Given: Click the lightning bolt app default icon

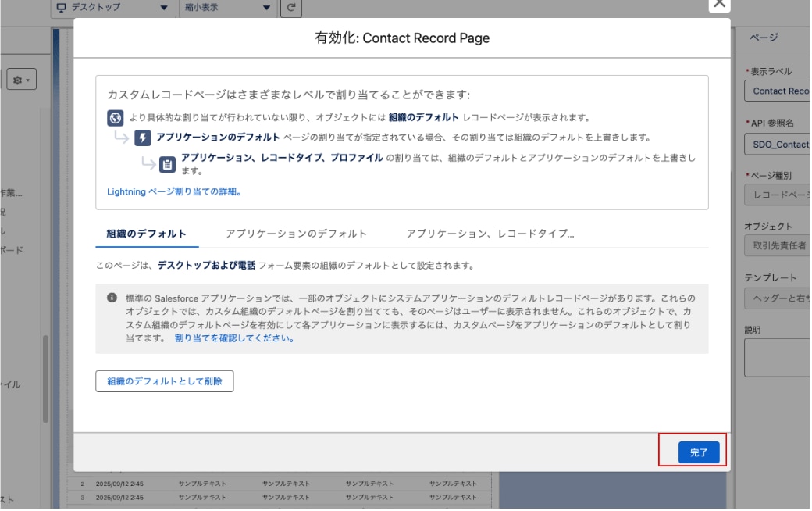Looking at the screenshot, I should tap(142, 138).
